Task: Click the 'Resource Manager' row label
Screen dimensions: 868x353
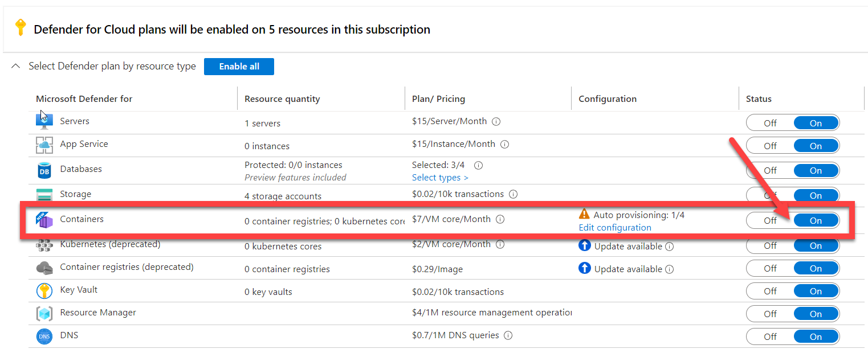Action: coord(98,312)
